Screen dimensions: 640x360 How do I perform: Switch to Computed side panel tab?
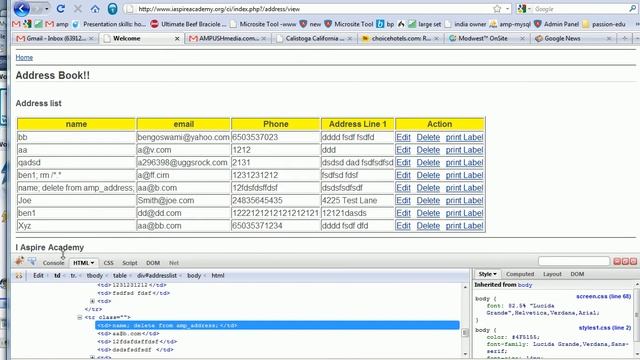520,274
